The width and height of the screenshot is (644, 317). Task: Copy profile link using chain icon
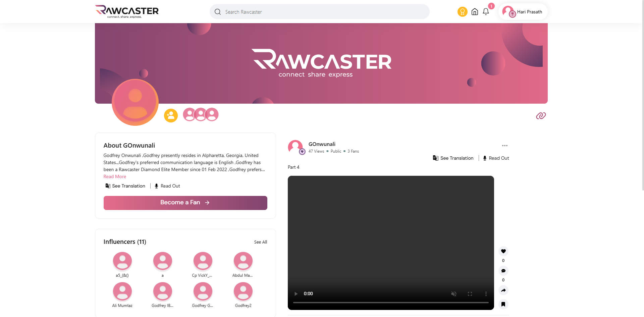[541, 116]
